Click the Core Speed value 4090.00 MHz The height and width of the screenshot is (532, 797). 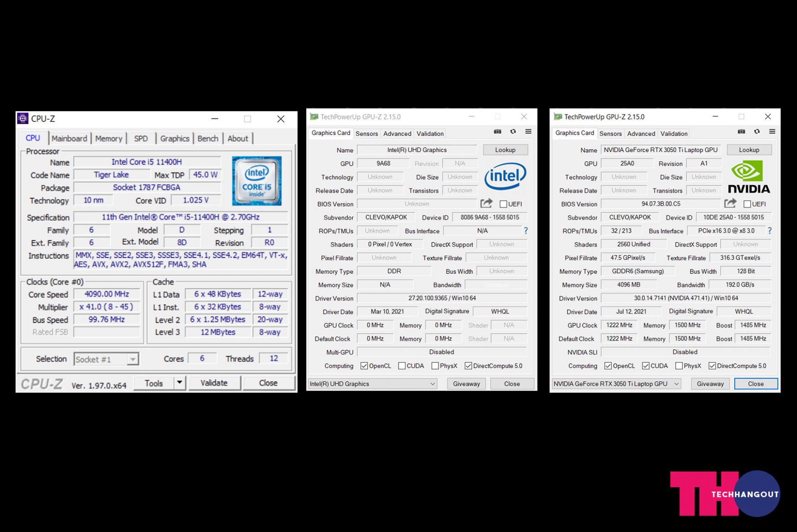tap(107, 294)
